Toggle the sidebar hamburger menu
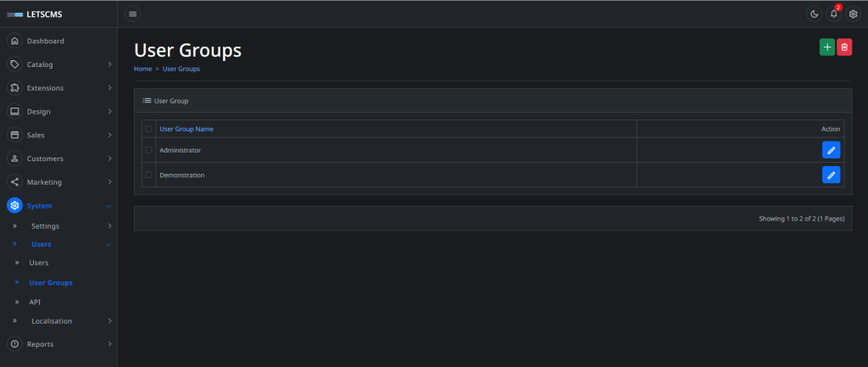Viewport: 868px width, 367px height. coord(132,14)
